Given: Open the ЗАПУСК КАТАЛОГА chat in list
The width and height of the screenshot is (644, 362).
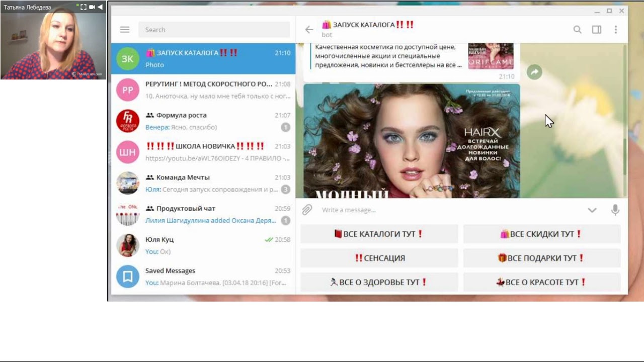Looking at the screenshot, I should (203, 59).
